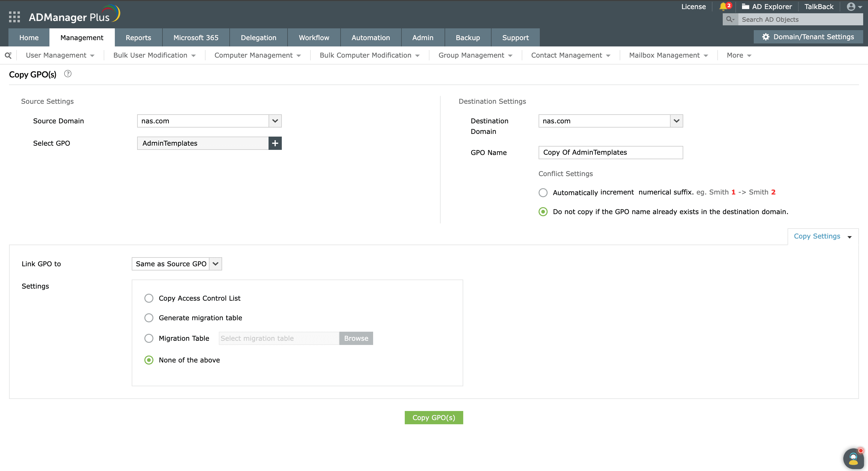
Task: Choose the Generate migration table option
Action: coord(149,318)
